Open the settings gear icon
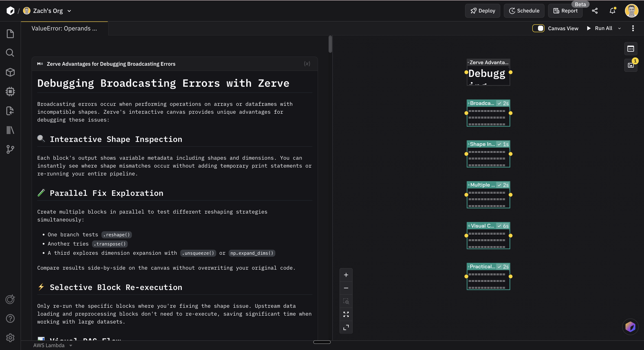 [10, 338]
